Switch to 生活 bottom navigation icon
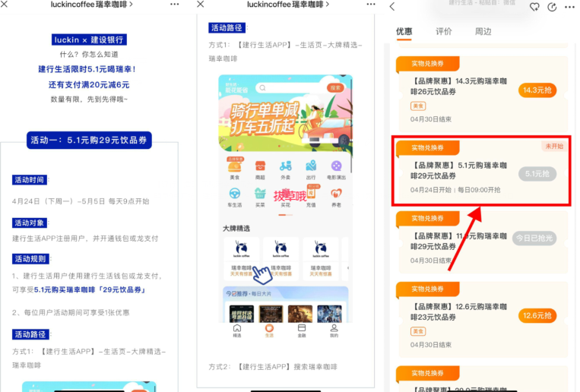This screenshot has width=580, height=392. pos(269,328)
